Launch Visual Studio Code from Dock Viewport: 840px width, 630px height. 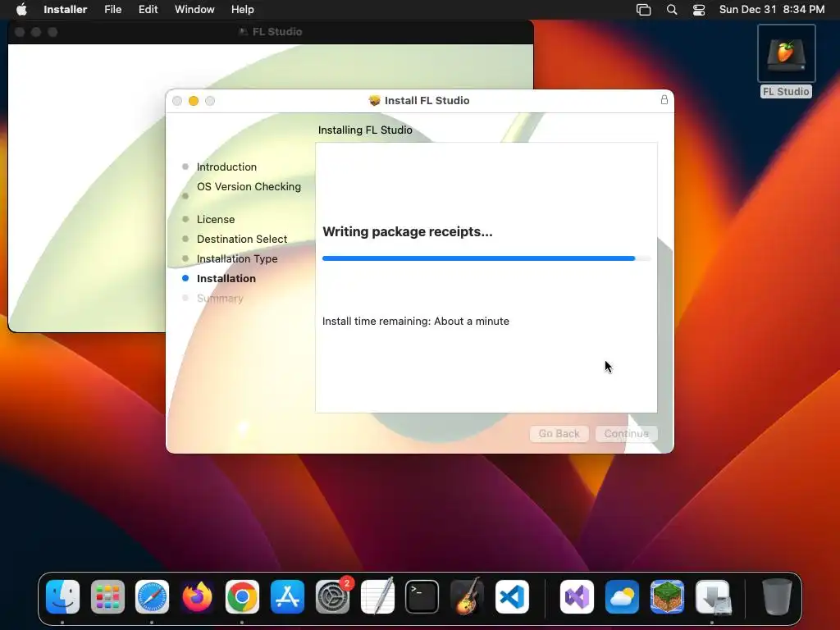coord(512,596)
